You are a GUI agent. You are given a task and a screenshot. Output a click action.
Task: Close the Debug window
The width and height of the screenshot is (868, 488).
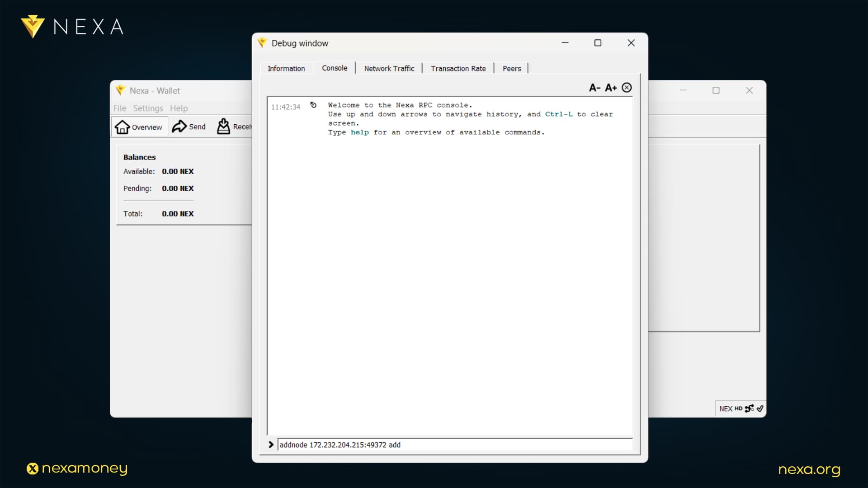point(631,43)
